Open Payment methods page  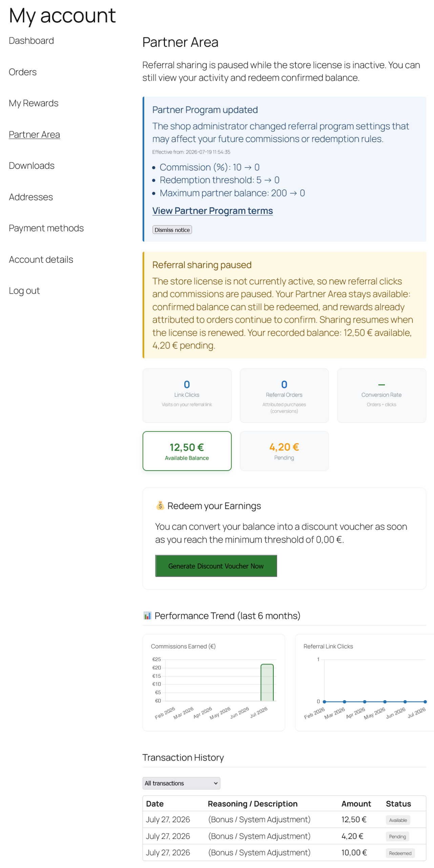tap(46, 228)
